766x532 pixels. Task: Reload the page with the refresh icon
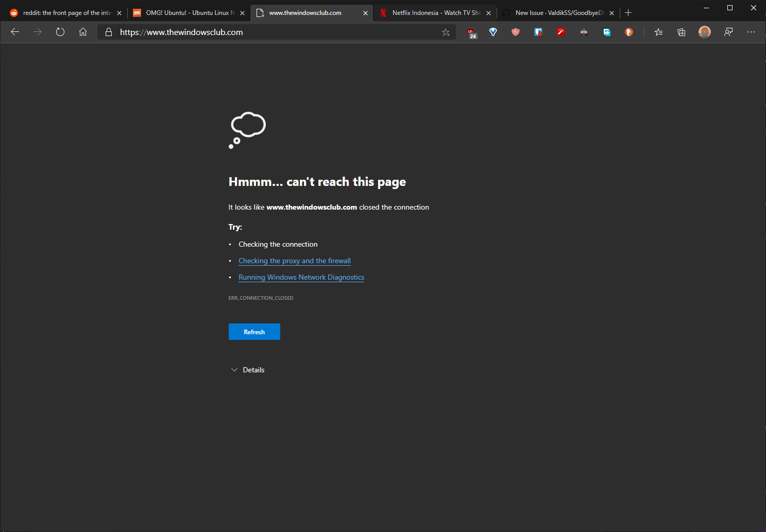pyautogui.click(x=60, y=32)
